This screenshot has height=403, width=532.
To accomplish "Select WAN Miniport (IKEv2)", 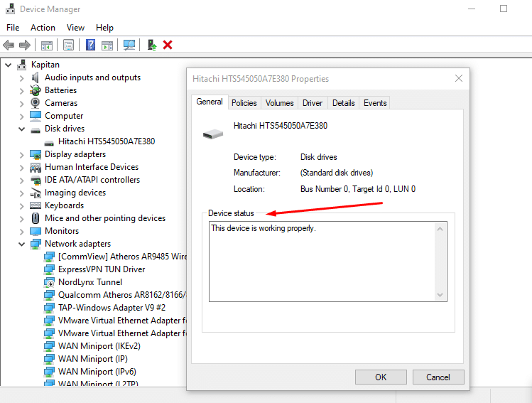I will pyautogui.click(x=99, y=346).
